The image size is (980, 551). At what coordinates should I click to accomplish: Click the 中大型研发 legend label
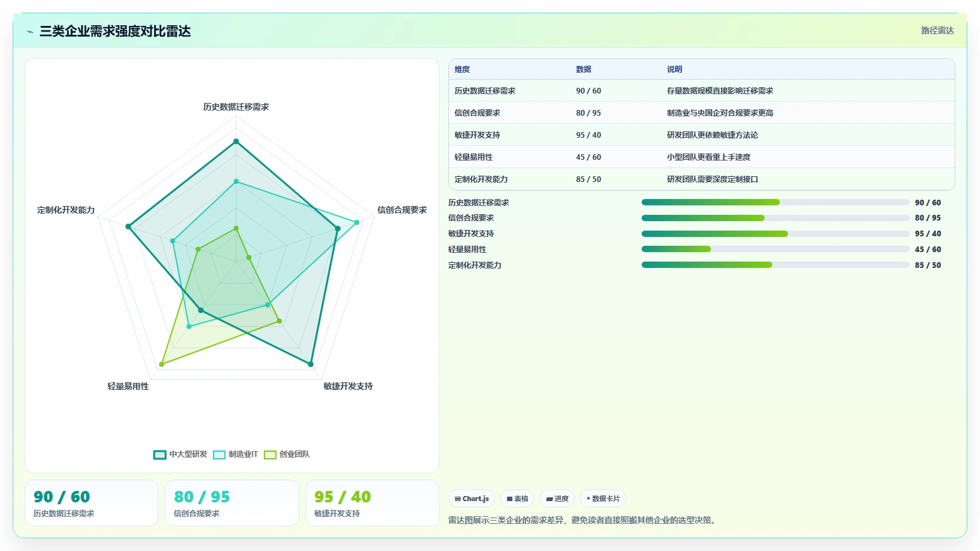click(x=188, y=454)
